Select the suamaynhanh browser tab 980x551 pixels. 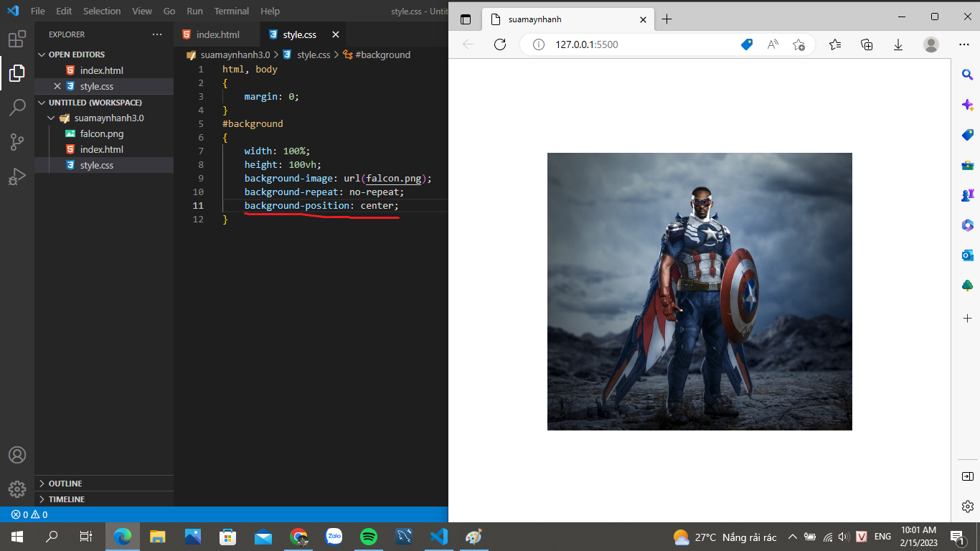[567, 19]
